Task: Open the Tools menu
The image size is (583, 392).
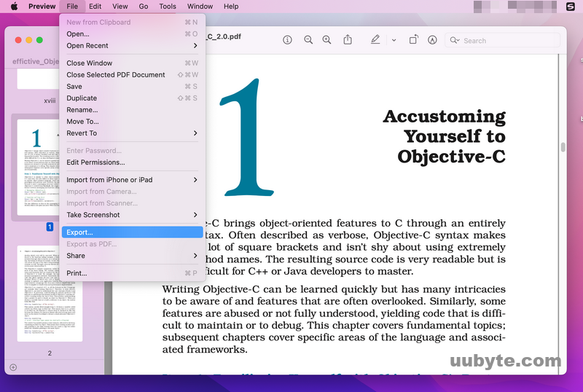Action: tap(168, 7)
